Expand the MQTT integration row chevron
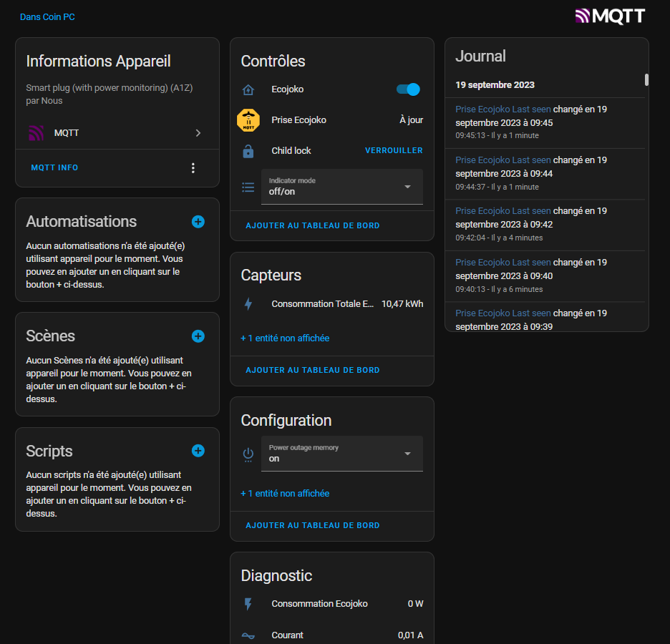 point(198,133)
